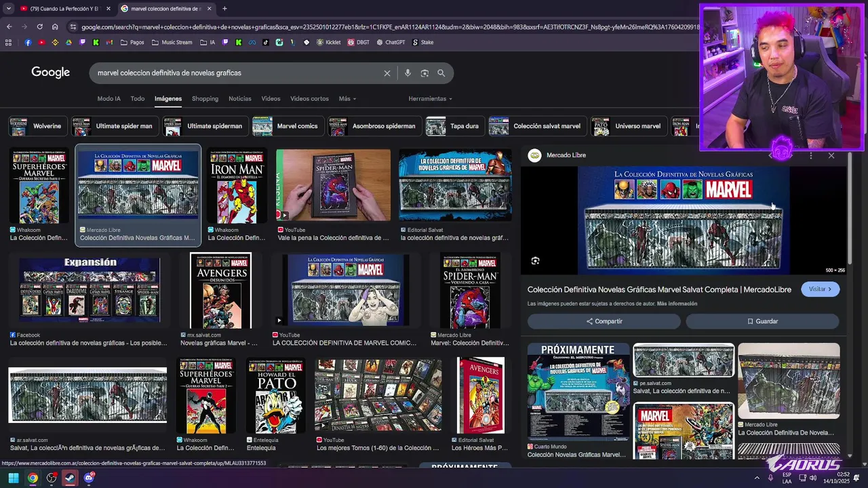Screen dimensions: 868x488
Task: Open Google Lens image search icon
Action: point(425,73)
